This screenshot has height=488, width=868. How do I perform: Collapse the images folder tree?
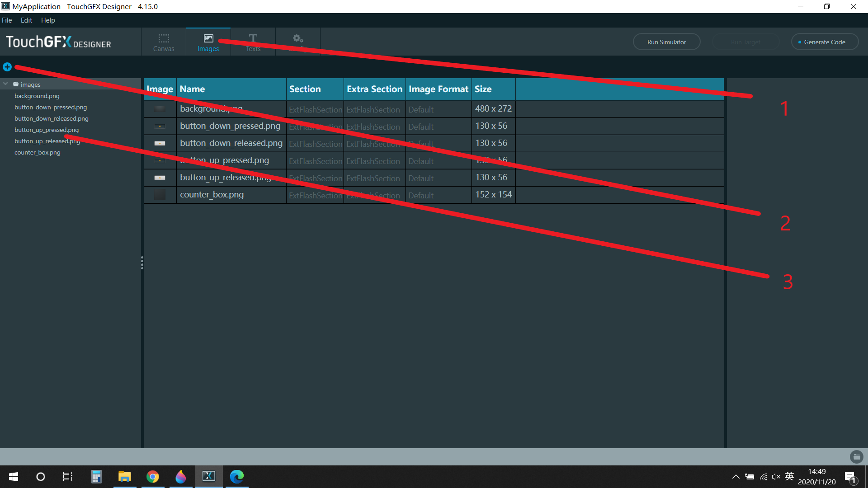tap(6, 84)
